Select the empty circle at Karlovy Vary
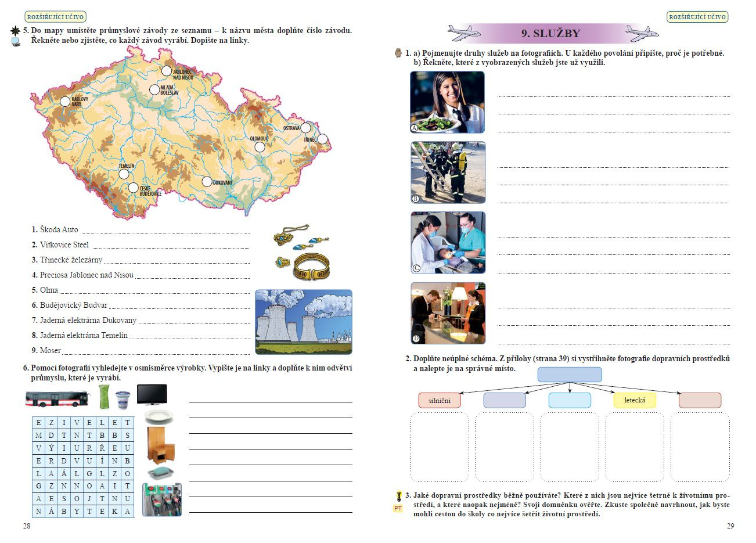The image size is (756, 543). pos(64,101)
